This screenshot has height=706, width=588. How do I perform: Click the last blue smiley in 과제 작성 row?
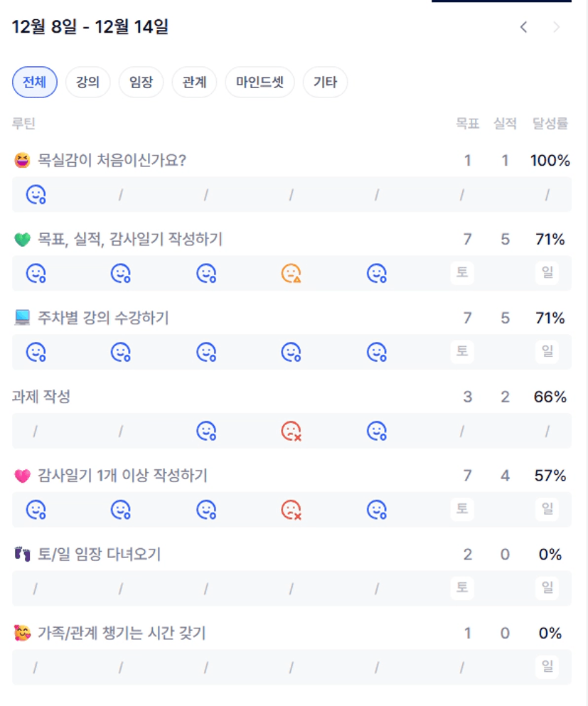point(376,431)
